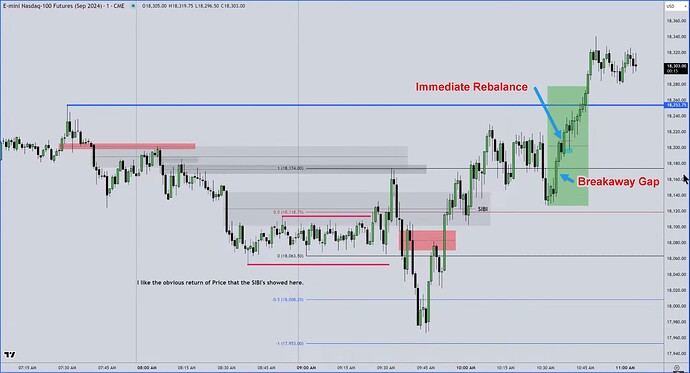
Task: Select the SIBI text label on chart
Action: pyautogui.click(x=483, y=209)
